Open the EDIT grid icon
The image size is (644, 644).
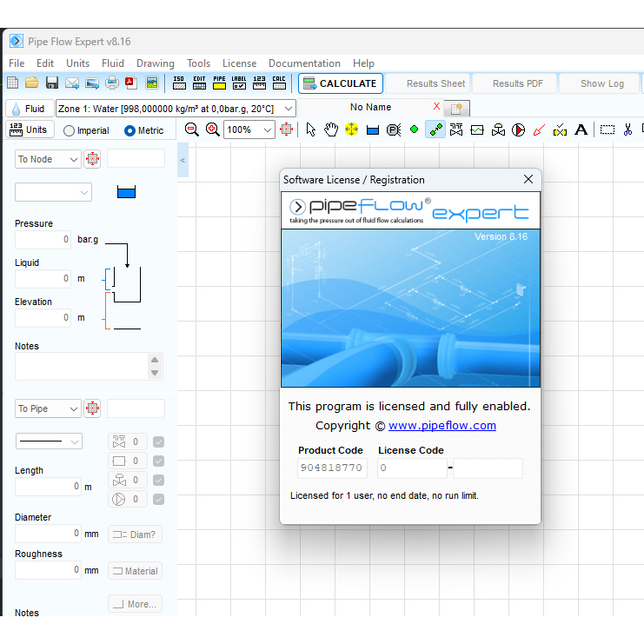coord(199,83)
